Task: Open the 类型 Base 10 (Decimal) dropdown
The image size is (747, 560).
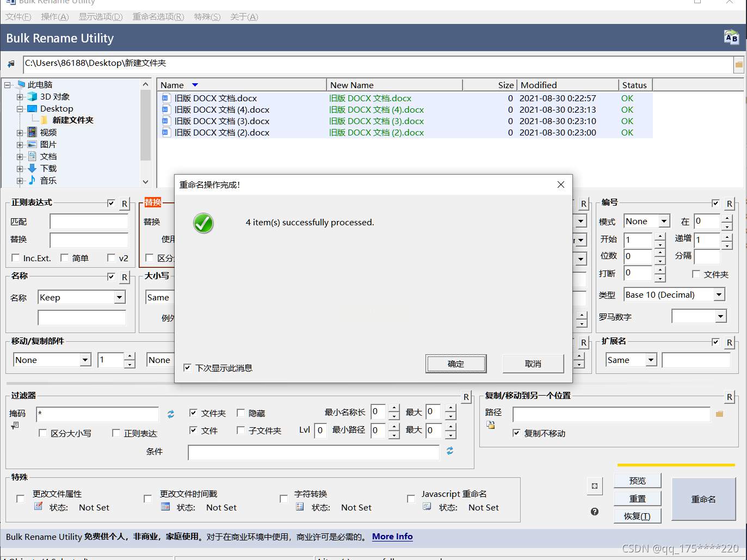Action: click(719, 295)
